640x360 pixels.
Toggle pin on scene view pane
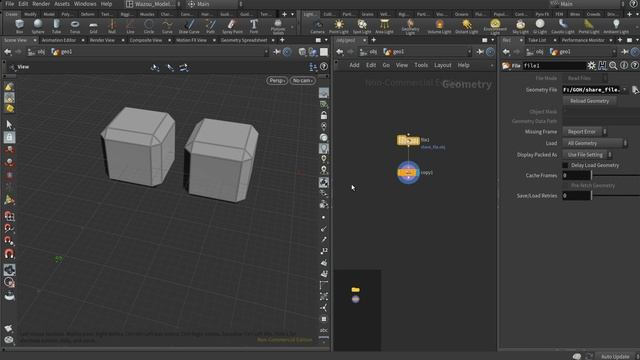(277, 52)
